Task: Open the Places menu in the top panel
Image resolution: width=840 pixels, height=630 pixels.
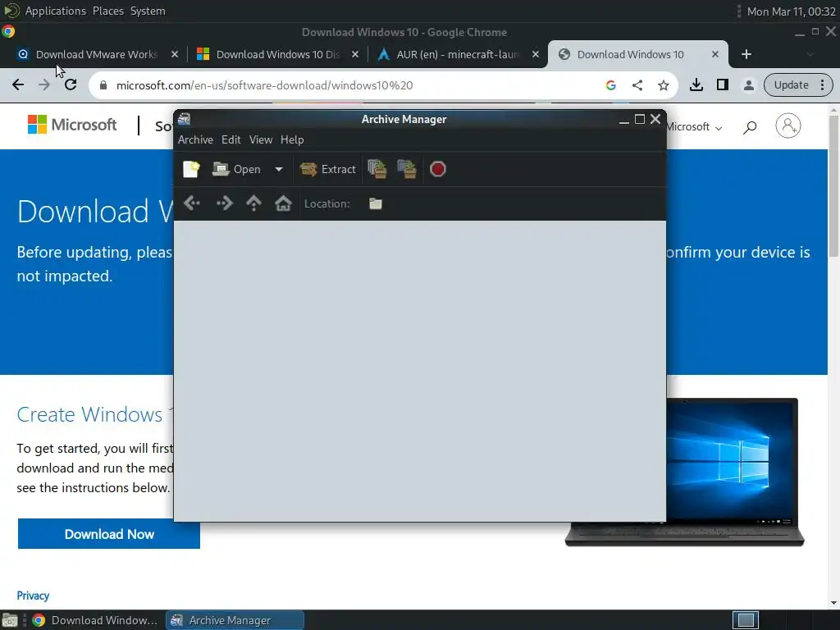Action: tap(107, 11)
